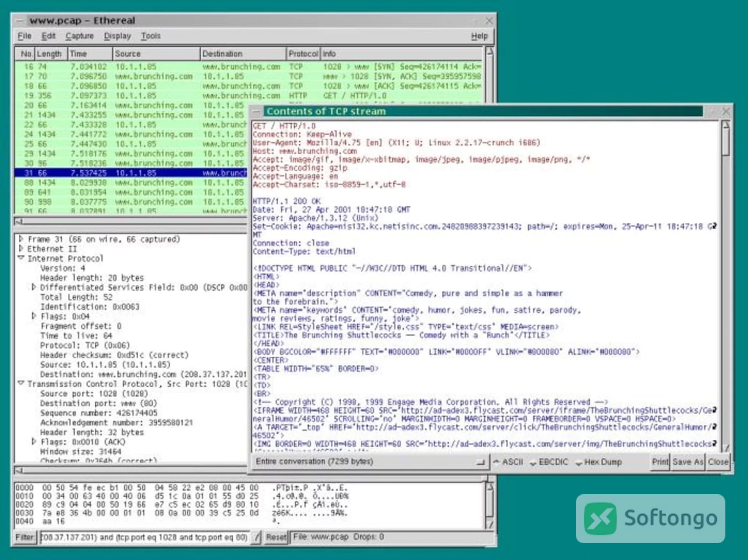Expand the Ethernet II tree node
The width and height of the screenshot is (748, 560).
(x=21, y=248)
